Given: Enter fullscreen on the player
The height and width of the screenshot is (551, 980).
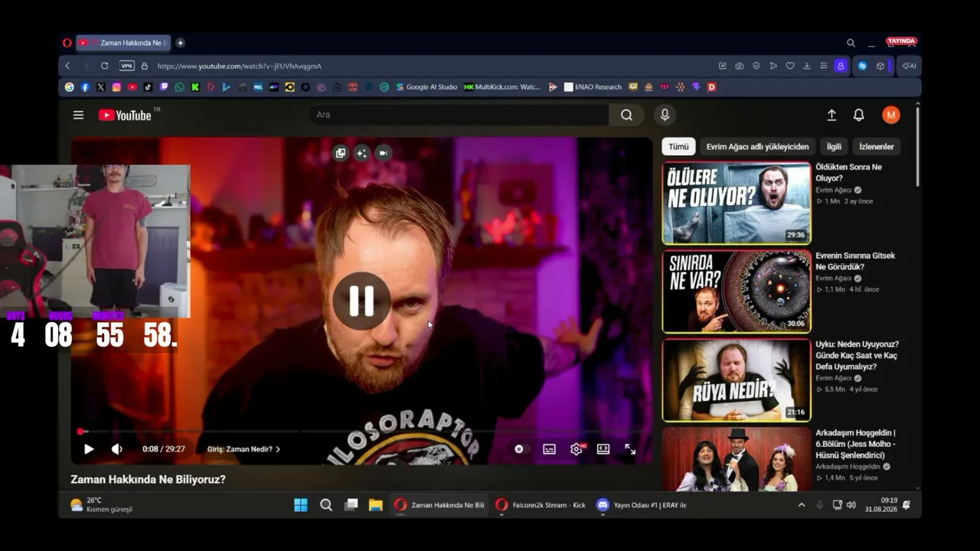Looking at the screenshot, I should pos(630,449).
